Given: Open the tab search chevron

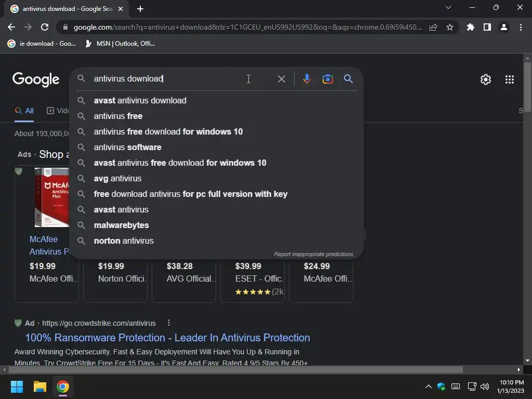Looking at the screenshot, I should 448,7.
